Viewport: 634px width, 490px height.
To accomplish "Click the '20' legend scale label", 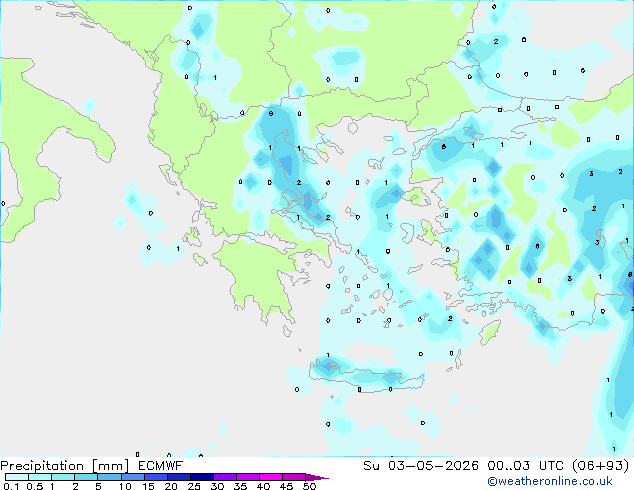I will click(171, 486).
